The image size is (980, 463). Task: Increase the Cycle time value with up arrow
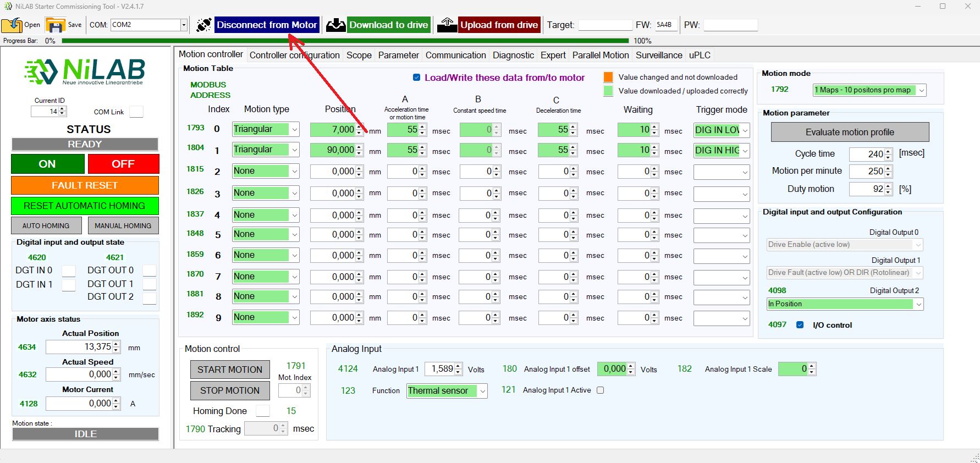click(x=888, y=151)
